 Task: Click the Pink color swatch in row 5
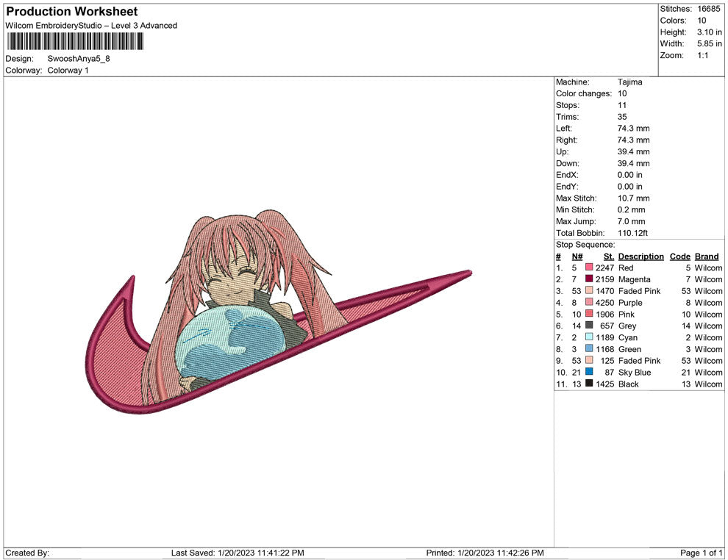[x=589, y=314]
